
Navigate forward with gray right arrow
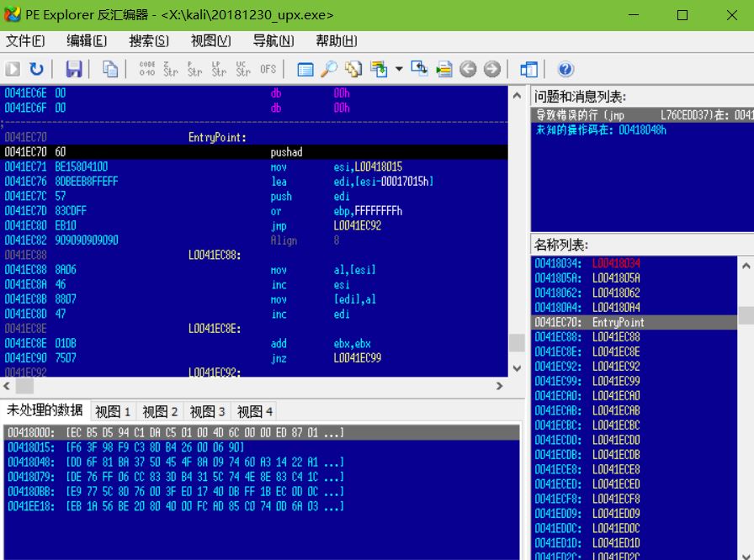[492, 69]
